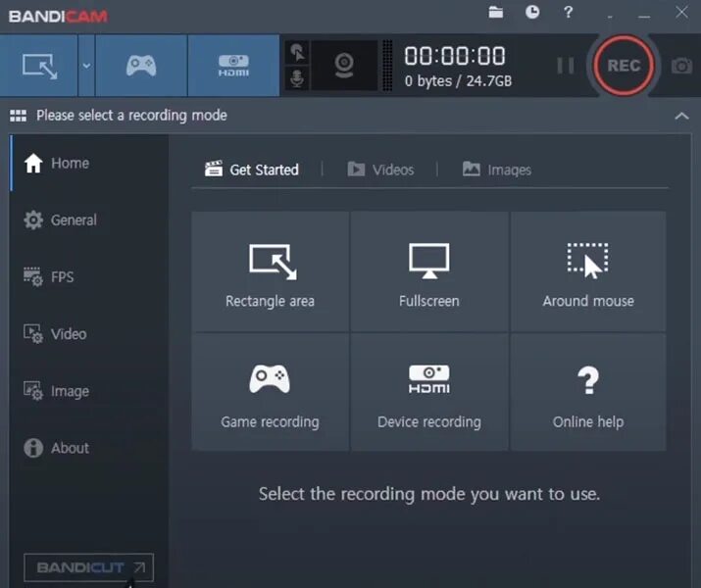Click 'Please select a recording mode' header text

[132, 116]
